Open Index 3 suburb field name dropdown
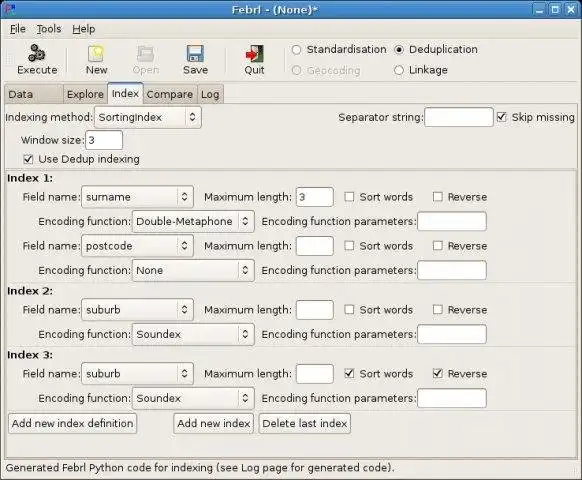The width and height of the screenshot is (582, 480). 137,373
